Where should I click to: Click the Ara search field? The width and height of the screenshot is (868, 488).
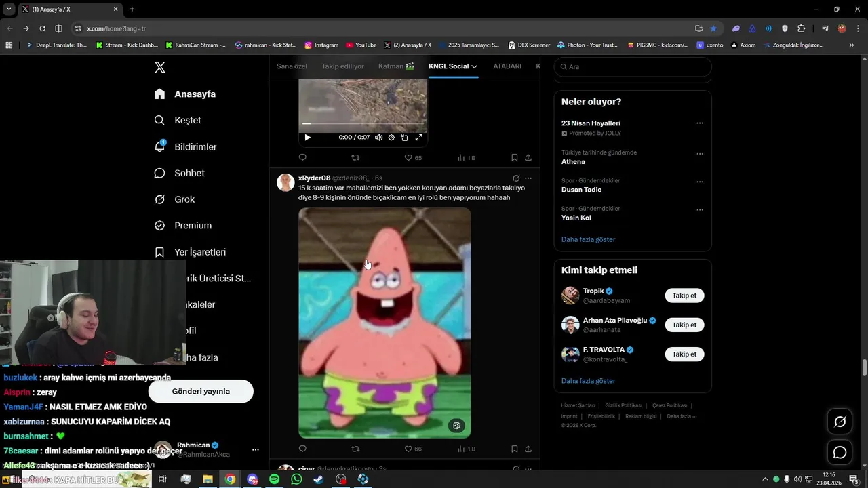coord(633,66)
